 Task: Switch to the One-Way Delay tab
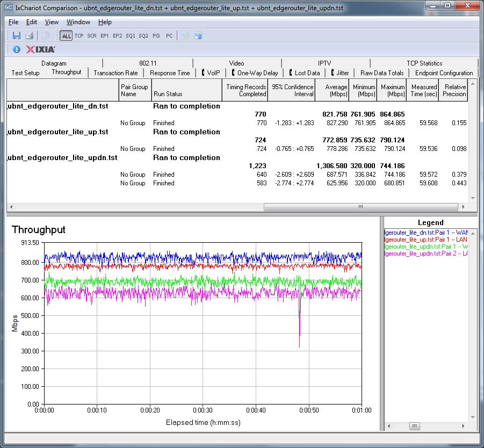255,73
